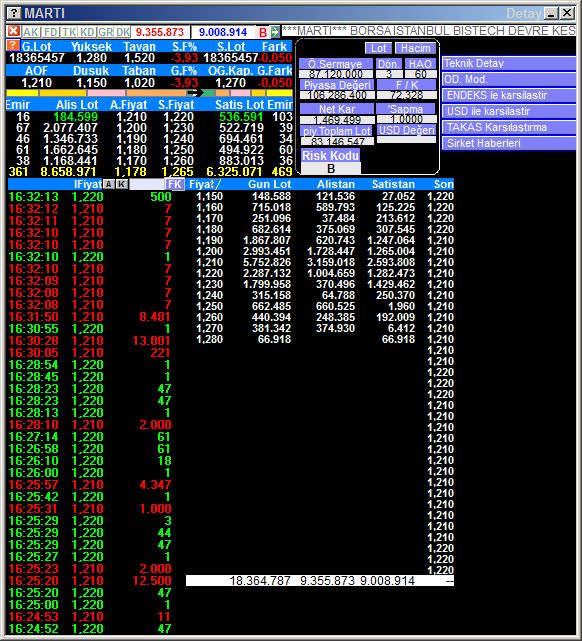Click ENDEKS le karsilastir

(508, 95)
